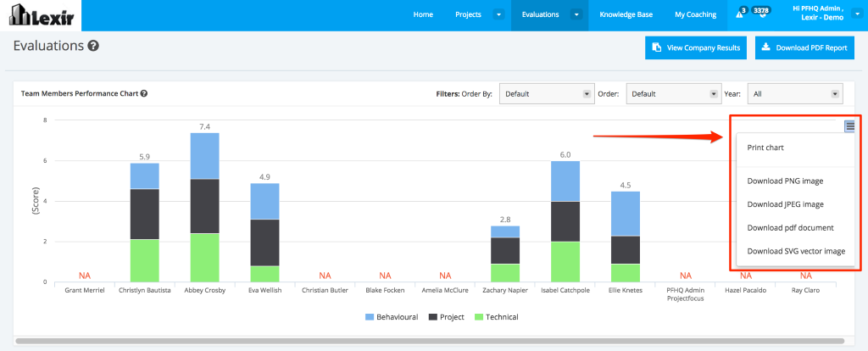Open Team Members Performance Chart help icon
This screenshot has height=351, width=868.
point(144,93)
